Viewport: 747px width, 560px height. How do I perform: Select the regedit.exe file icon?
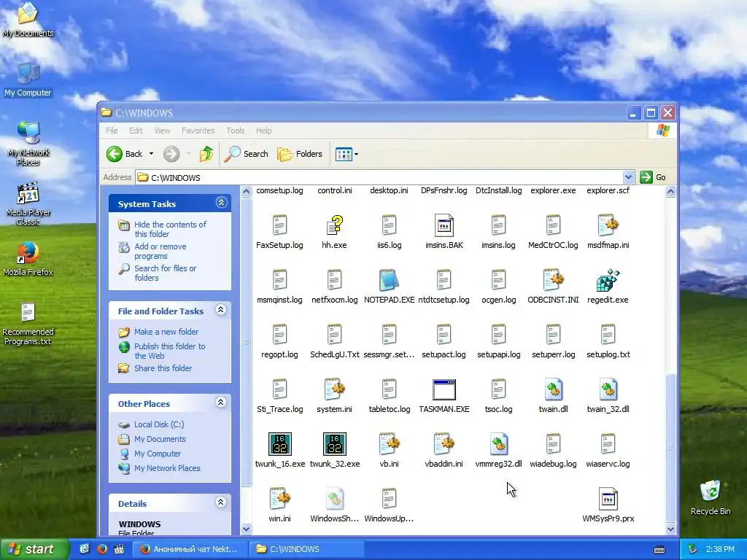coord(608,280)
